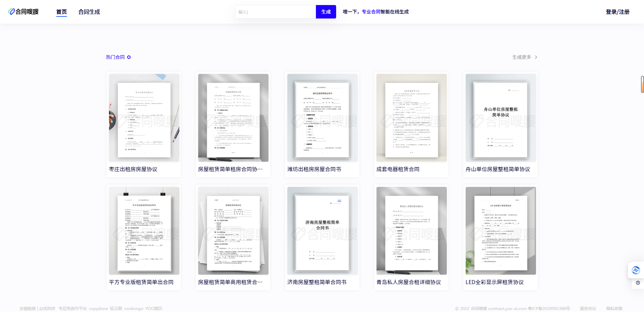Select the 首页 tab
The image size is (644, 312).
click(x=61, y=11)
